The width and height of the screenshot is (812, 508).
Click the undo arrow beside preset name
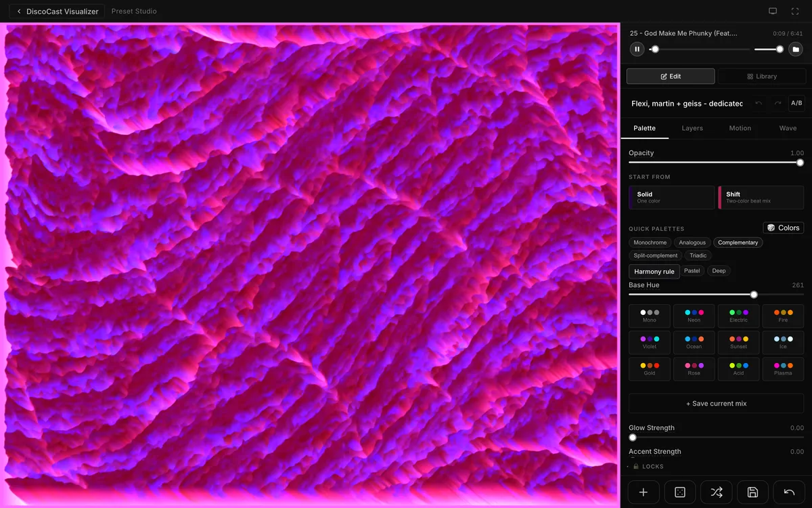(759, 103)
